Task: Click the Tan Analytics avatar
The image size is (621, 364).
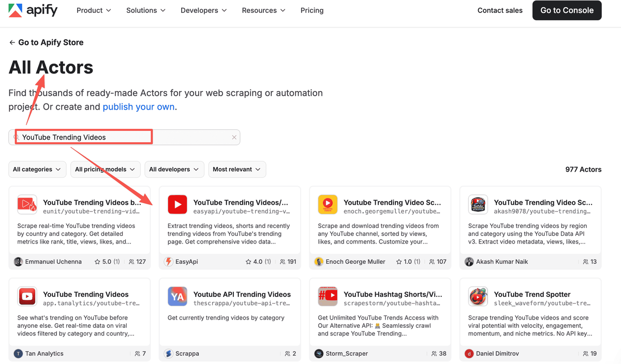Action: (x=18, y=354)
